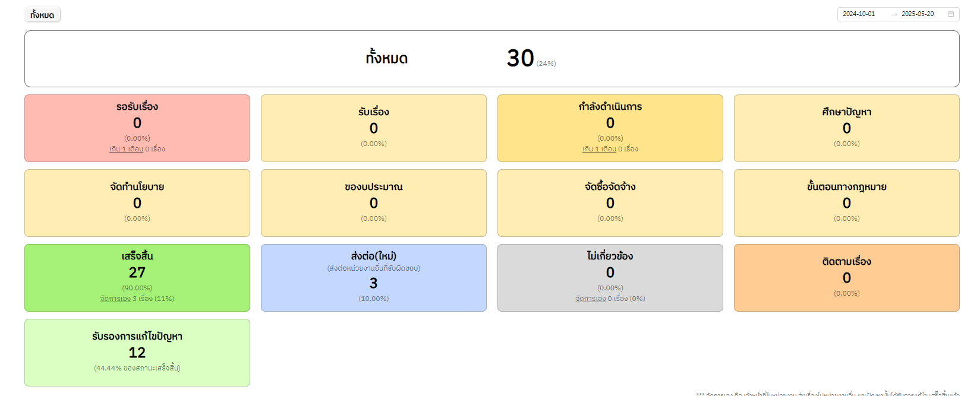This screenshot has width=980, height=396.
Task: Open the จัดทำนโยบาย status card
Action: [137, 202]
